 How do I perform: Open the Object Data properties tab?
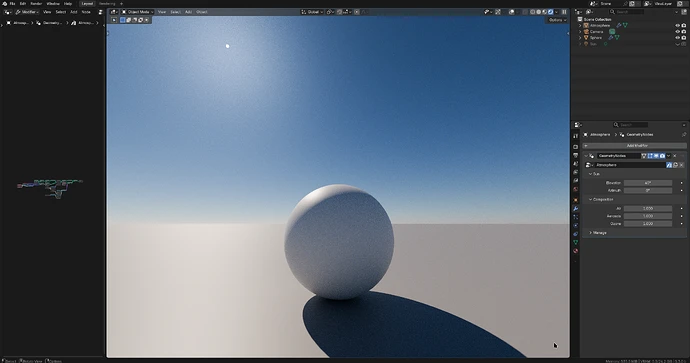[576, 242]
